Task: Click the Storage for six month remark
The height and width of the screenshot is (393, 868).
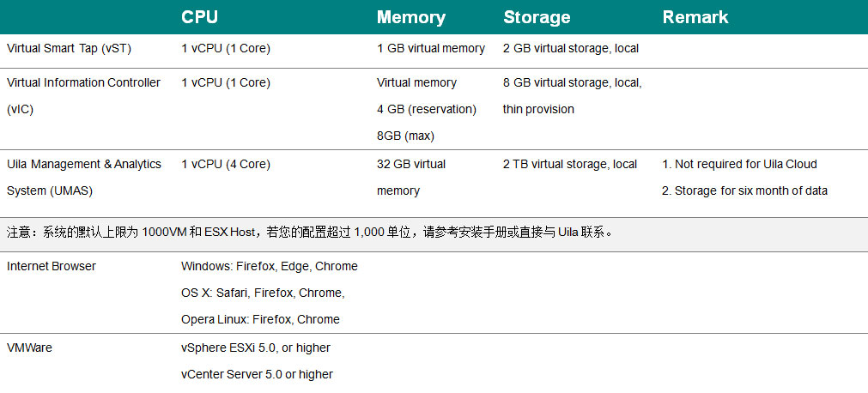Action: pos(744,191)
